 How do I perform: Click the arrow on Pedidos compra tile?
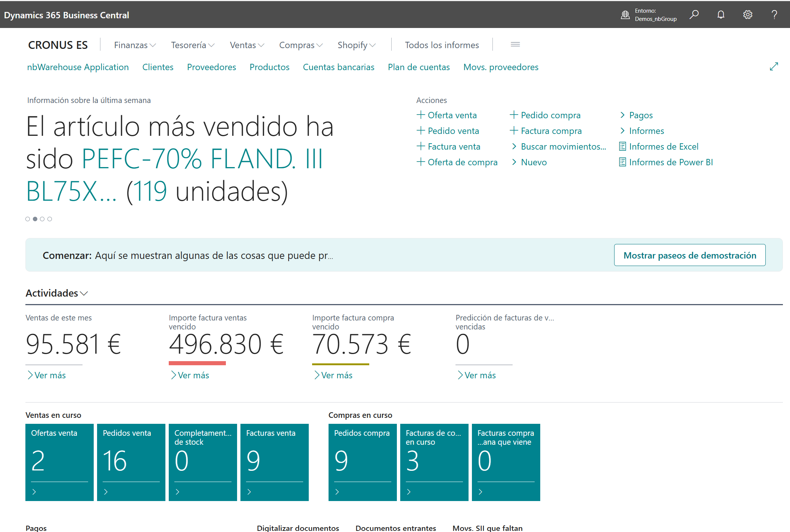337,492
